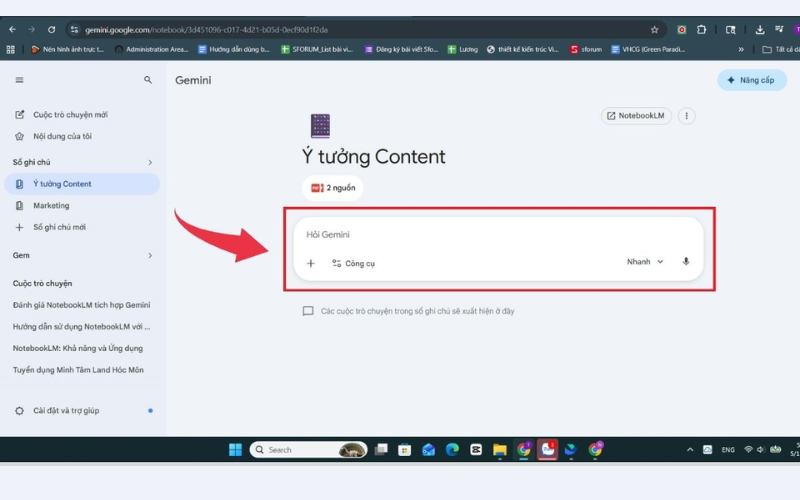Viewport: 800px width, 500px height.
Task: Open thiết kế kiến trúc bookmark
Action: [x=523, y=49]
